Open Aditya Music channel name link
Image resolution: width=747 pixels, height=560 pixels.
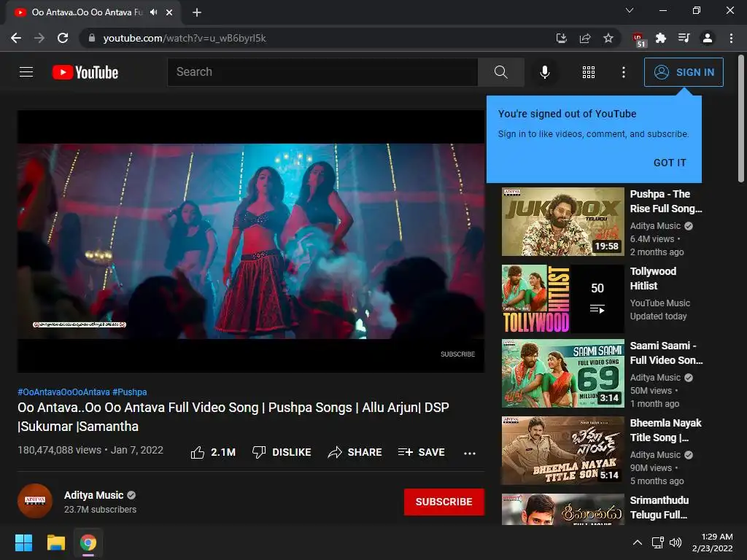tap(94, 495)
